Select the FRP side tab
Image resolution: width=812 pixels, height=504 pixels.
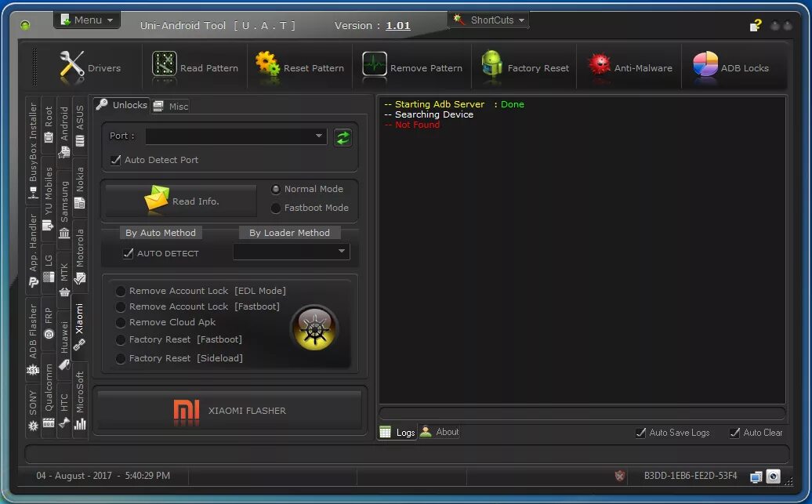point(49,323)
